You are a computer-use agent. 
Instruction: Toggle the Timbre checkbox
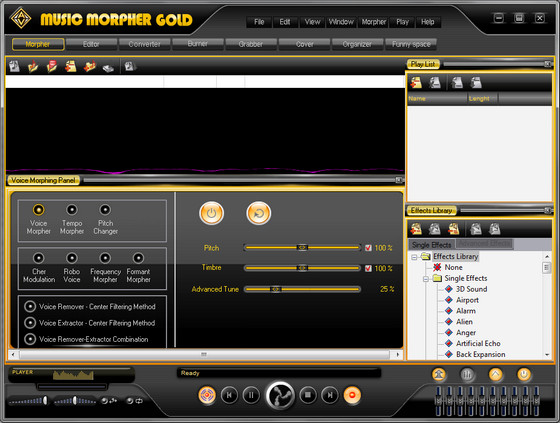368,268
